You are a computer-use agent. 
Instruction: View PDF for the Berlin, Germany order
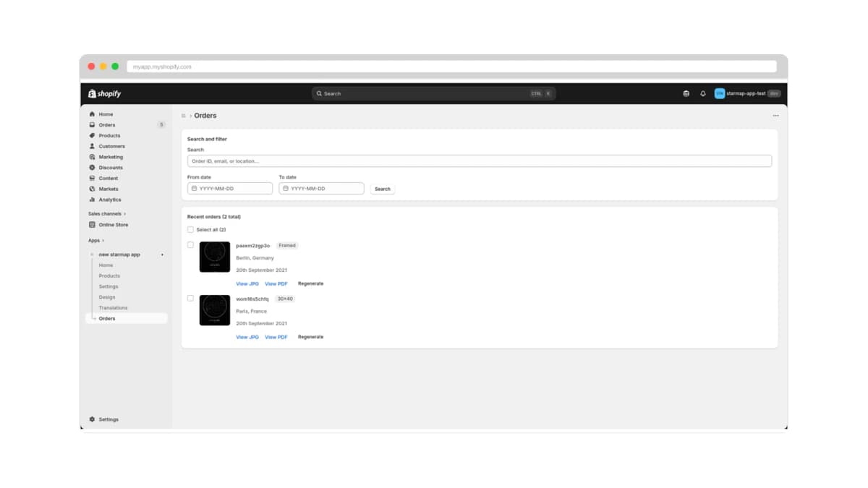pos(276,283)
